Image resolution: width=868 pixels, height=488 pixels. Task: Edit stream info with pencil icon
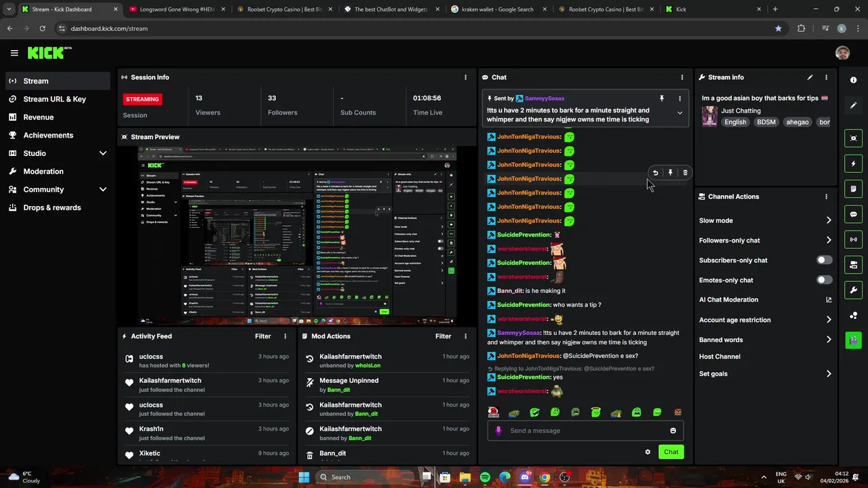810,77
